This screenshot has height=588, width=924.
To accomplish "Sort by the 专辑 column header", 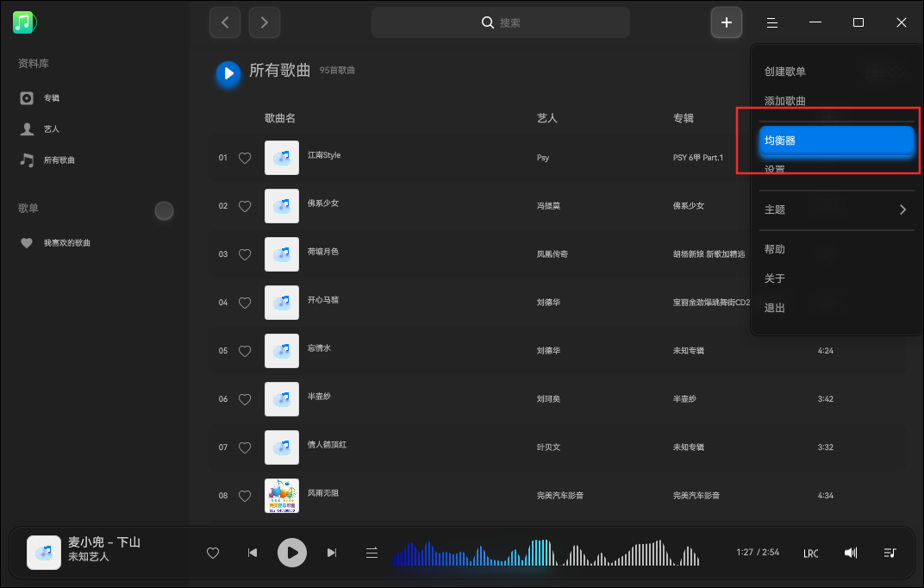I will coord(684,118).
